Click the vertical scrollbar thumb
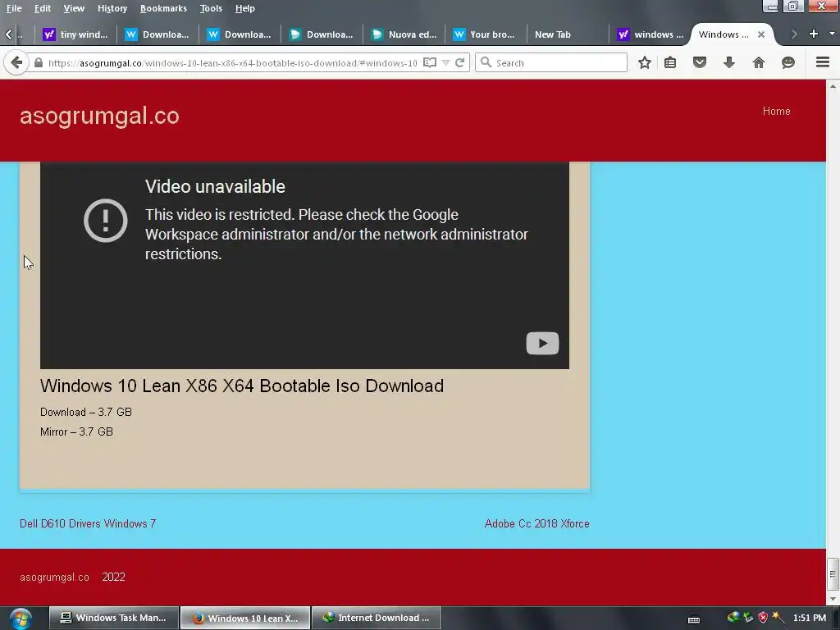This screenshot has height=630, width=840. point(833,574)
